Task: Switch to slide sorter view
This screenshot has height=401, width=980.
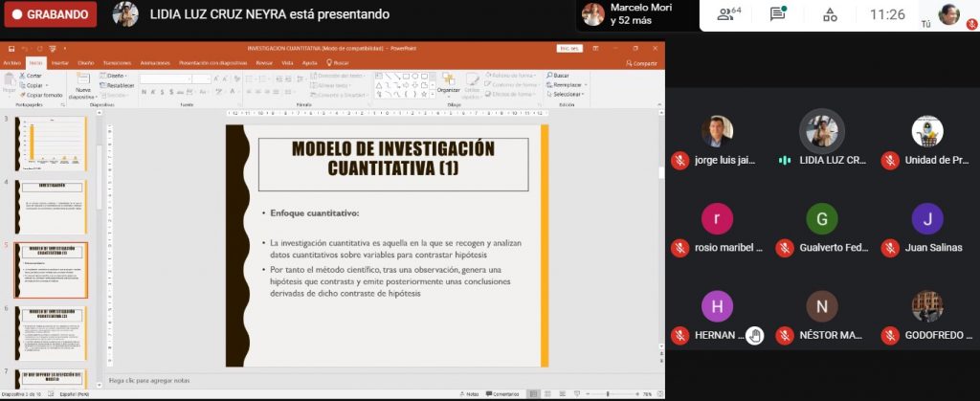Action: [549, 394]
